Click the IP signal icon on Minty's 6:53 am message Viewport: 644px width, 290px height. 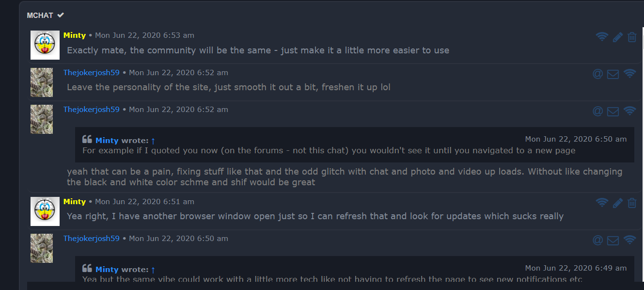coord(602,37)
